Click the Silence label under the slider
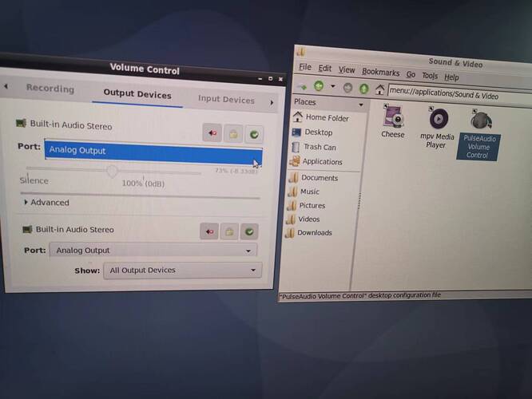 click(x=34, y=180)
